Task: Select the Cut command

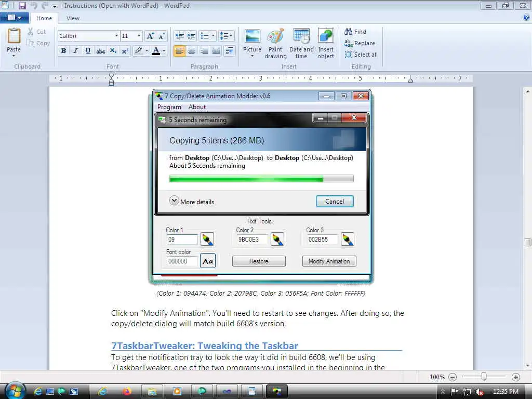Action: pyautogui.click(x=37, y=32)
